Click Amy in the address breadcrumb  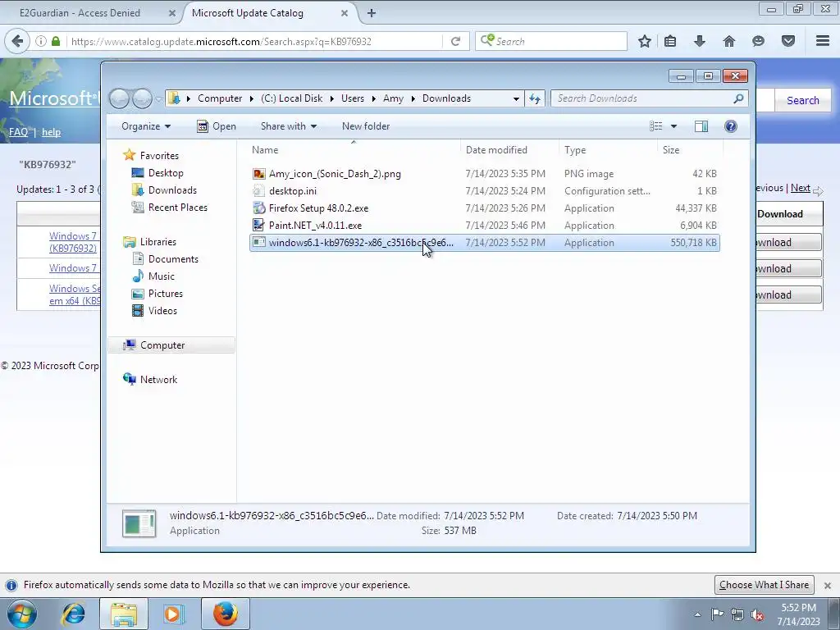(x=393, y=98)
